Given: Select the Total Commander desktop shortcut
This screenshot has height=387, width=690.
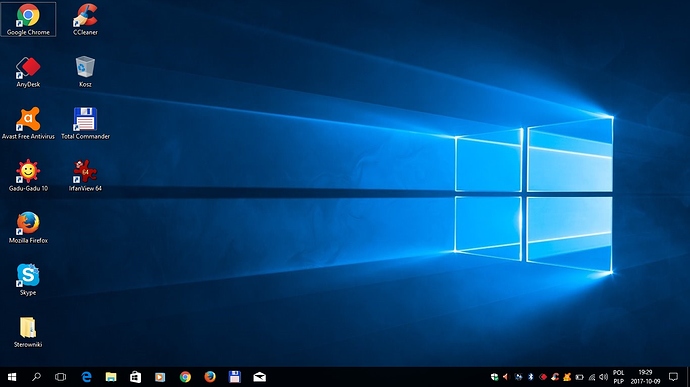Looking at the screenshot, I should point(85,124).
